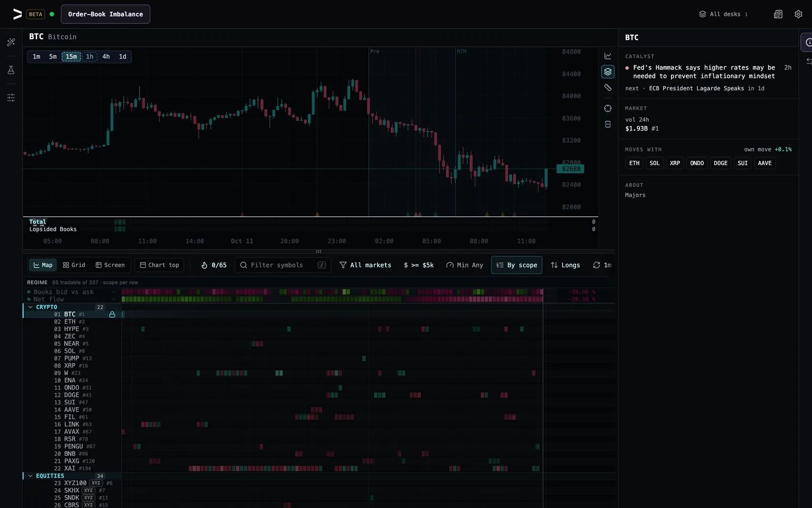The height and width of the screenshot is (508, 812).
Task: Select the ruler measure tool
Action: coord(607,88)
